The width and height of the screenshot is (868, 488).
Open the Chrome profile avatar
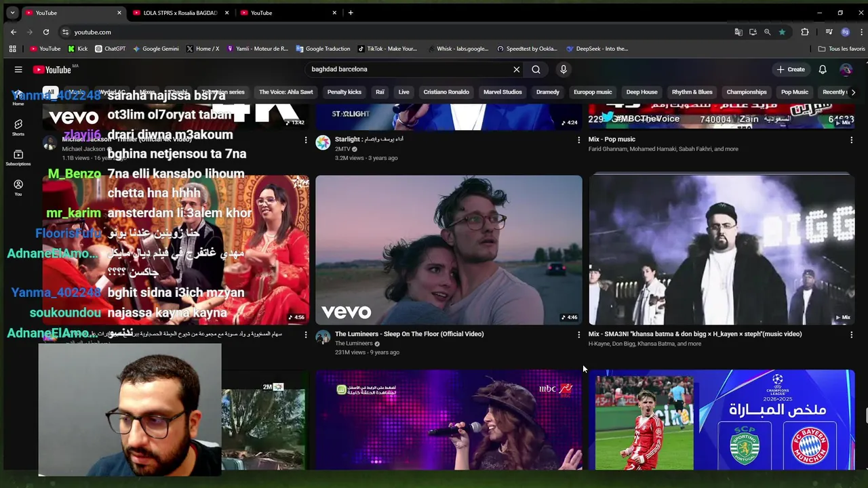(x=845, y=32)
